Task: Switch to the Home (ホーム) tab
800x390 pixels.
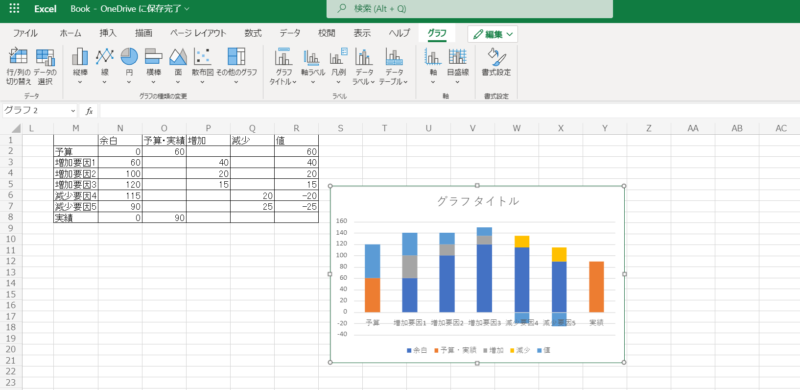Action: (x=70, y=33)
